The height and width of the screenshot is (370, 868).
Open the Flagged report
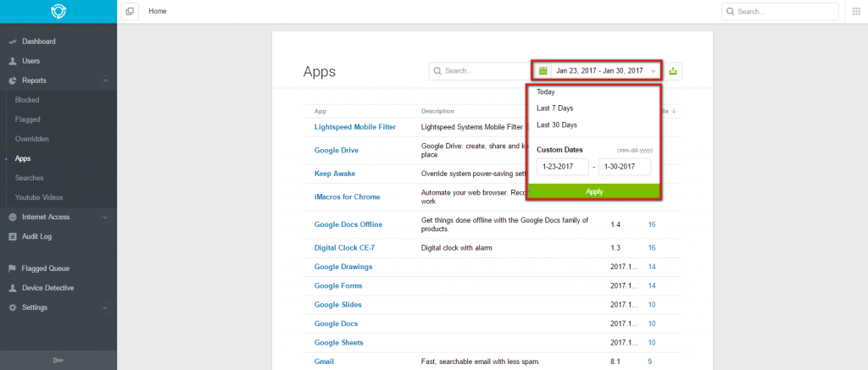point(28,119)
